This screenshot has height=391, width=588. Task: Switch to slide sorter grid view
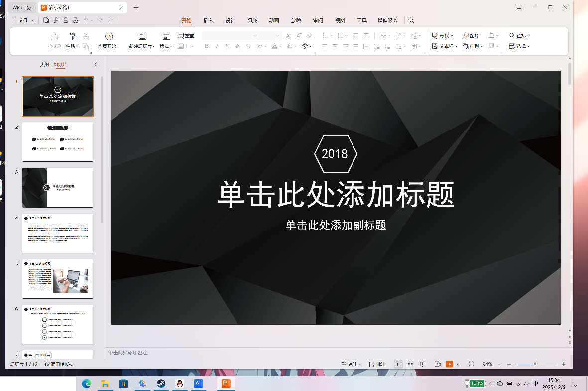pos(410,364)
